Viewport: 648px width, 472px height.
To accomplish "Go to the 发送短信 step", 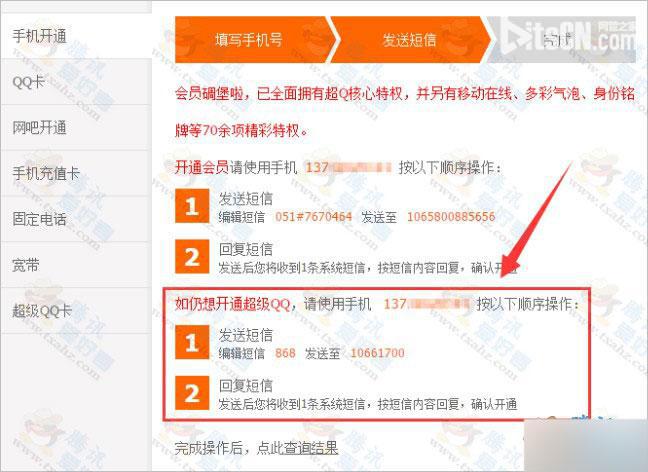I will (410, 40).
